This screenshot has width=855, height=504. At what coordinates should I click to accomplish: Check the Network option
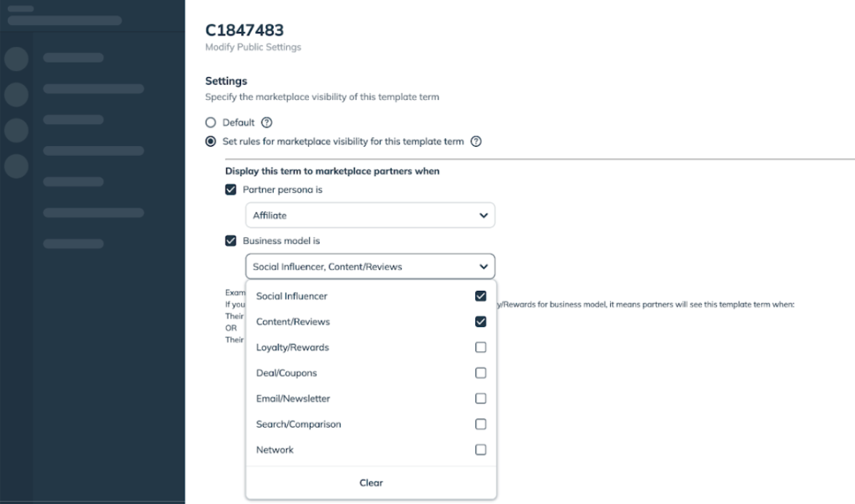click(481, 450)
